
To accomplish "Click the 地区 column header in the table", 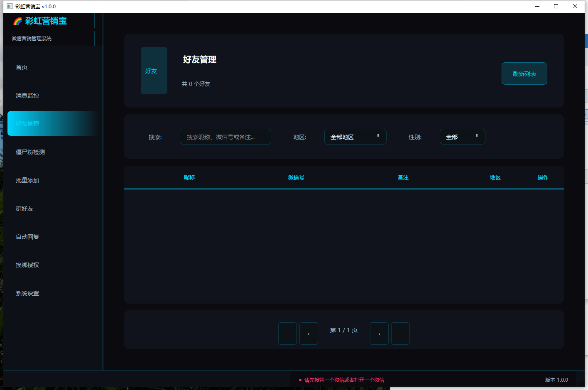I will click(495, 177).
